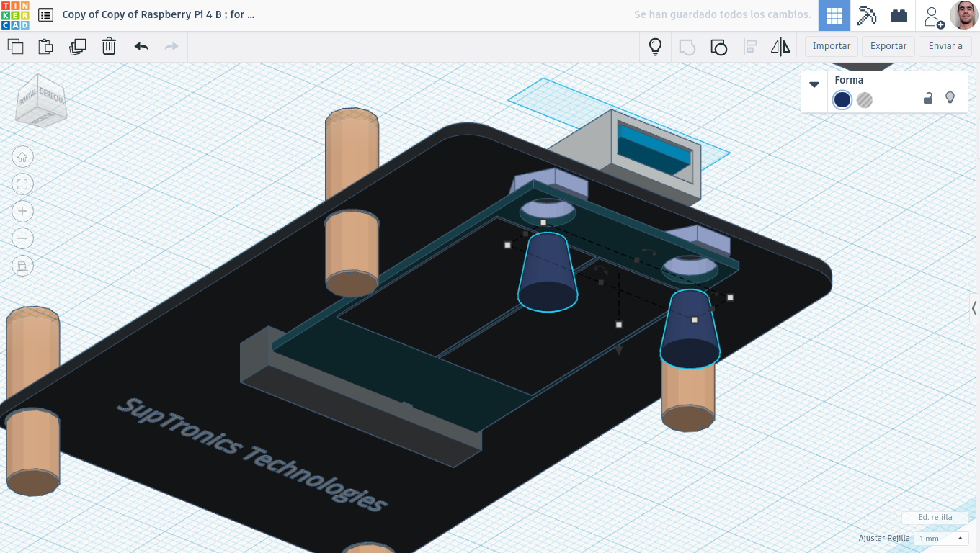Rotate view using the view cube
This screenshot has height=553, width=980.
41,101
